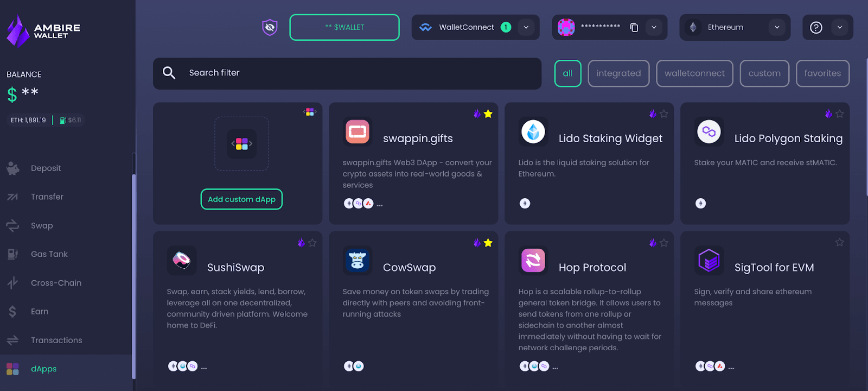Expand the account selector chevron
868x391 pixels.
coord(654,27)
